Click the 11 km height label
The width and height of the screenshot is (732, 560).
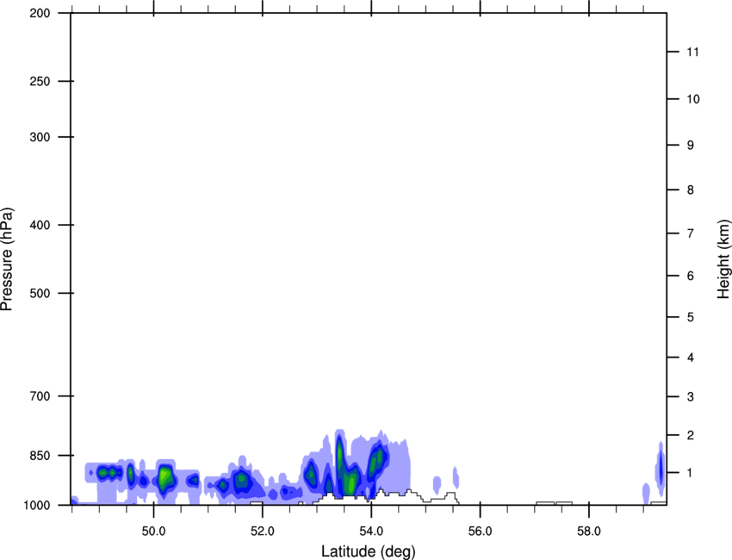pyautogui.click(x=693, y=52)
